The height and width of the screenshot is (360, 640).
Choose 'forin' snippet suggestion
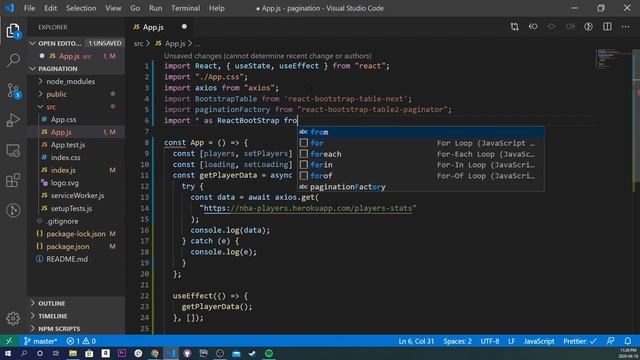[x=421, y=165]
